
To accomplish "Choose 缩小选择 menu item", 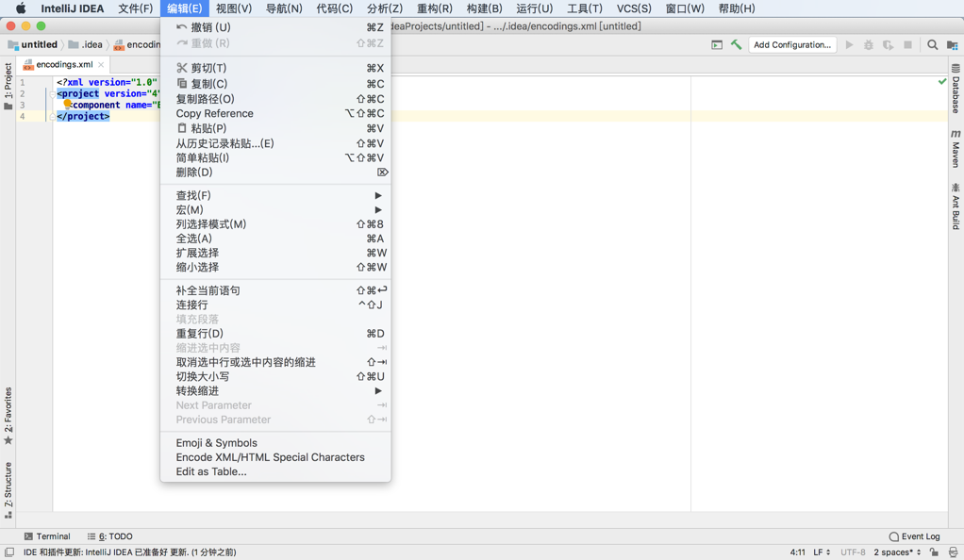I will pyautogui.click(x=275, y=268).
